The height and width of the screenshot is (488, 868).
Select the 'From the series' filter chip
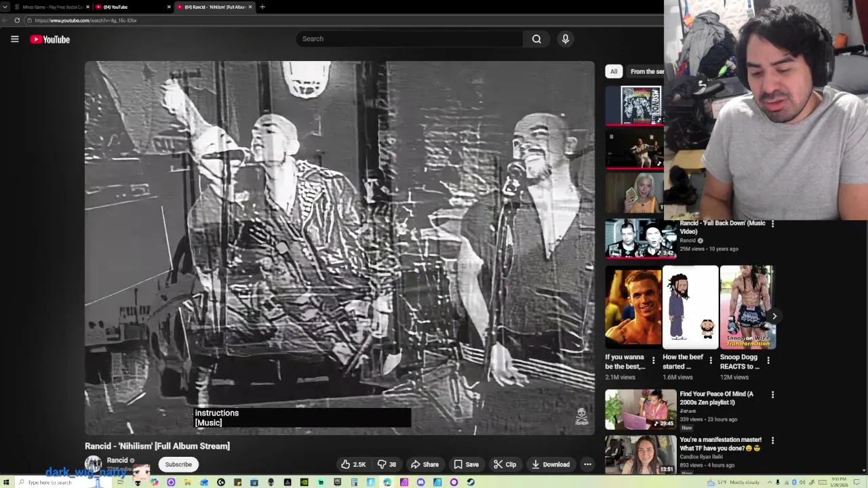coord(646,71)
